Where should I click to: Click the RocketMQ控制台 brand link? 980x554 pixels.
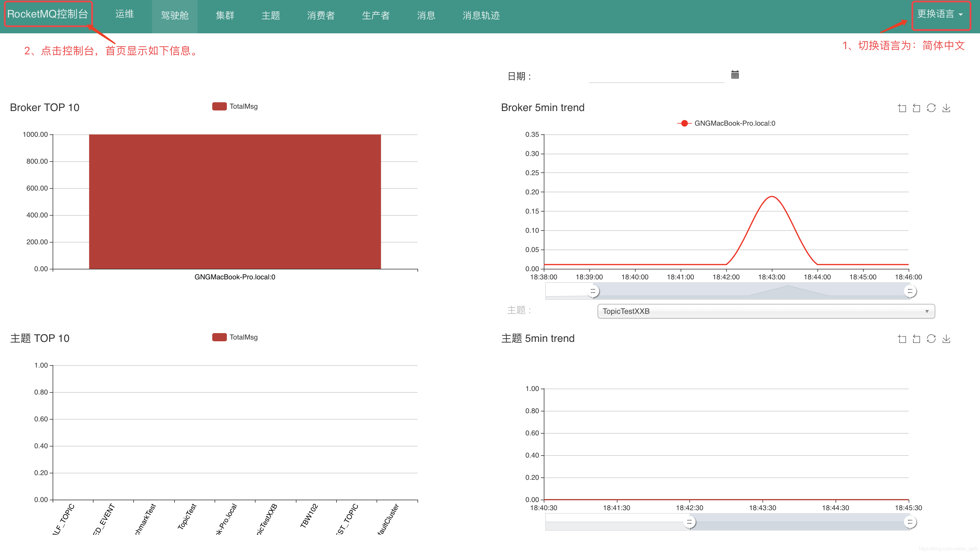pyautogui.click(x=48, y=14)
